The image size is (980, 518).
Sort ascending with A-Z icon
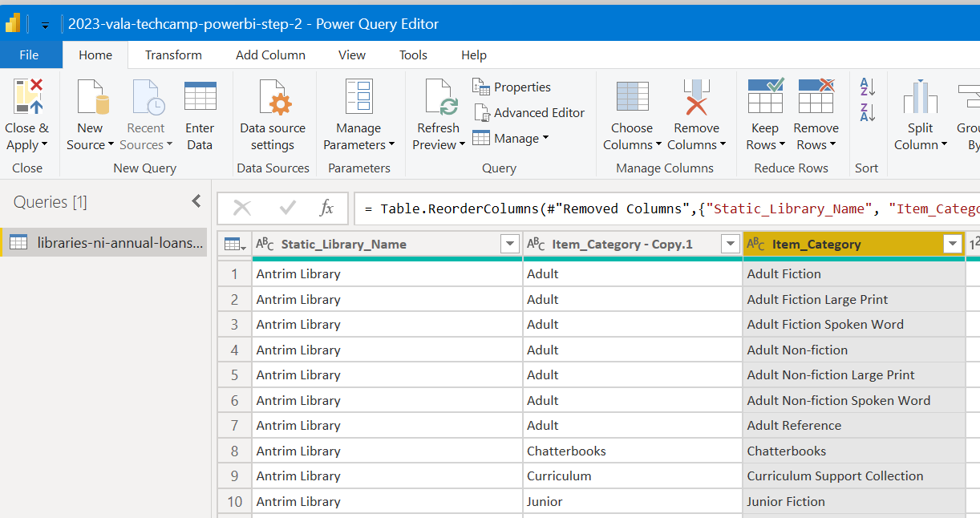[868, 86]
